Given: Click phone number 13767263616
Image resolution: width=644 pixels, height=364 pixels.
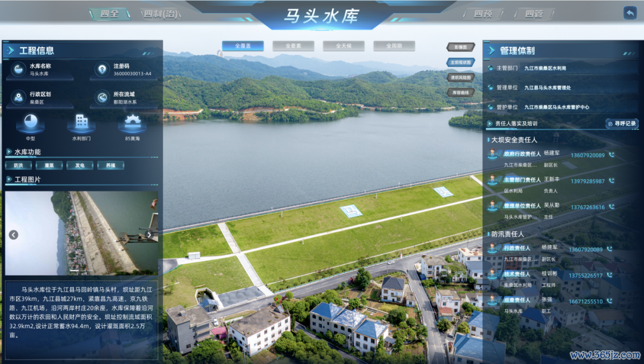Looking at the screenshot, I should pos(588,207).
